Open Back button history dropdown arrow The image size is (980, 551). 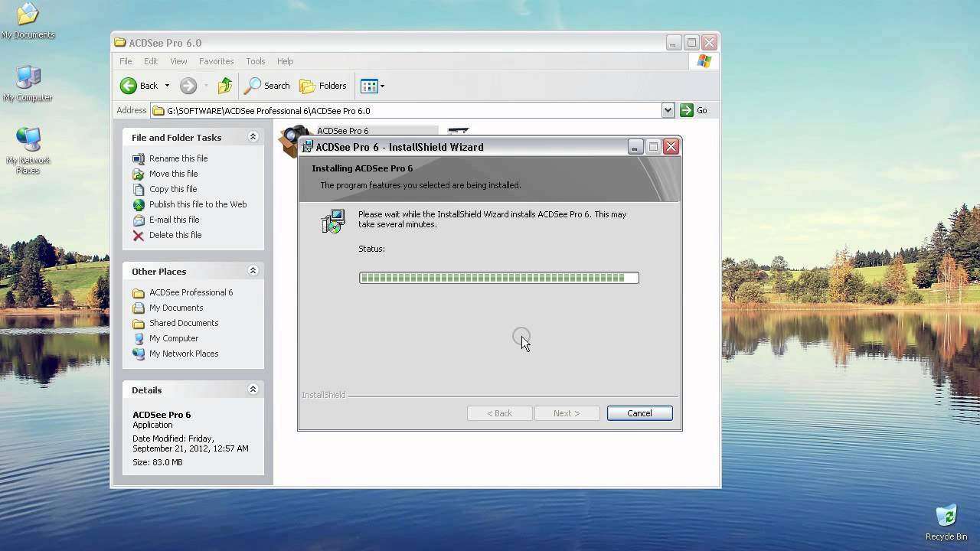tap(167, 86)
